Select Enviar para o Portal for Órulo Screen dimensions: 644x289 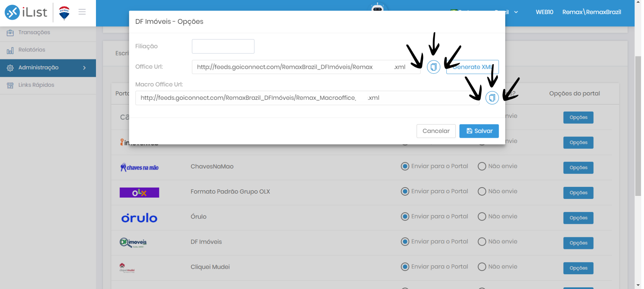pos(405,216)
